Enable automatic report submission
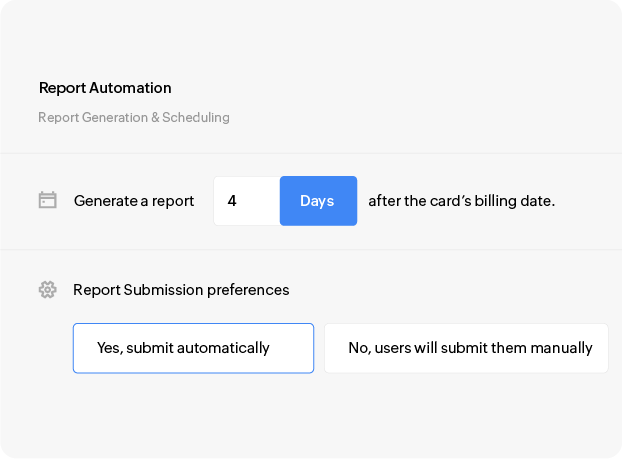Viewport: 622px width, 459px height. point(193,348)
